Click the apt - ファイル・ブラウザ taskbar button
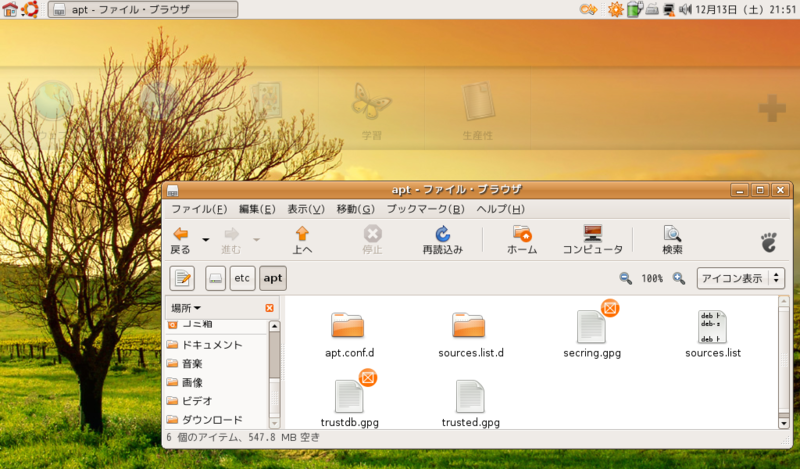800x469 pixels. [x=143, y=9]
